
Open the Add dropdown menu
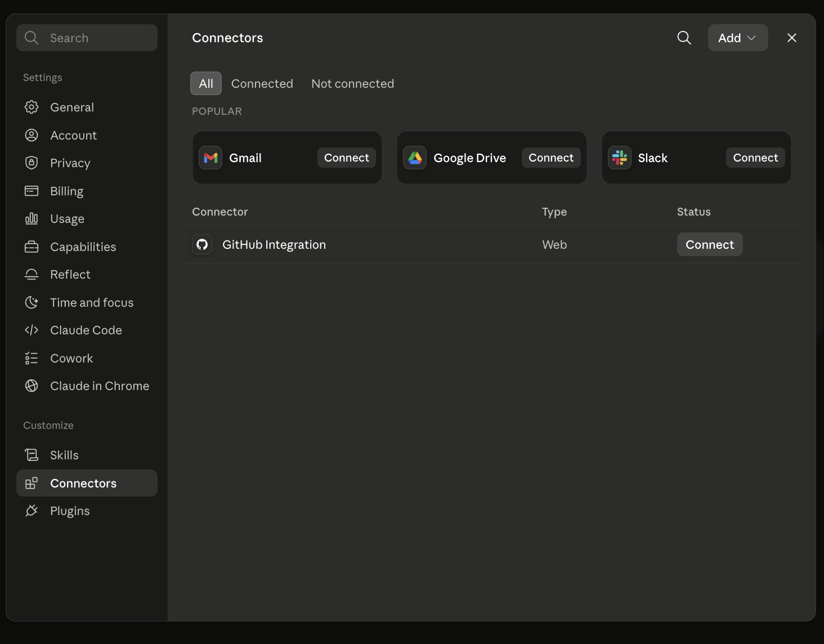(x=738, y=38)
